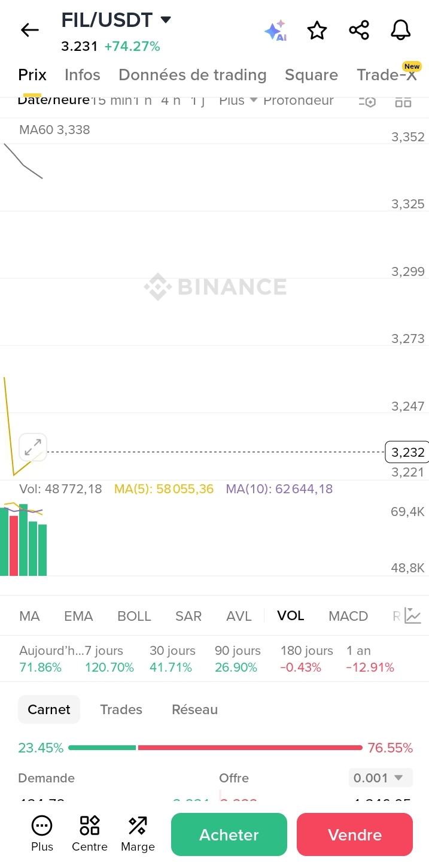The image size is (429, 868).
Task: Toggle the MACD indicator
Action: (x=348, y=616)
